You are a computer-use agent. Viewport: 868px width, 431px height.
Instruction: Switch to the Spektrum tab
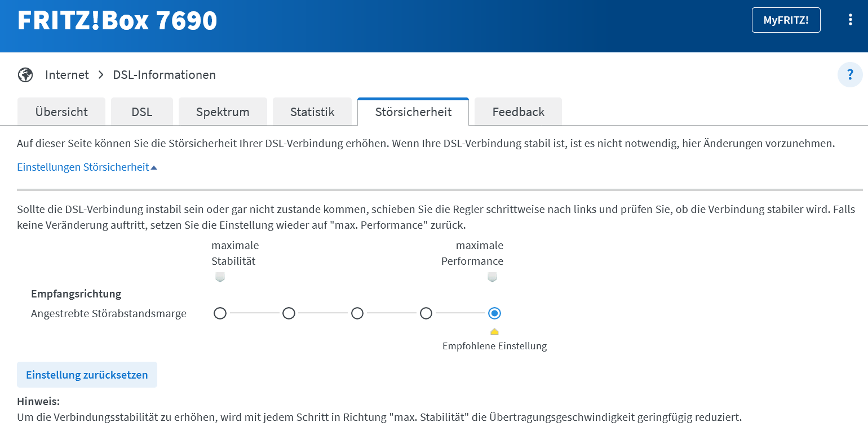tap(223, 112)
